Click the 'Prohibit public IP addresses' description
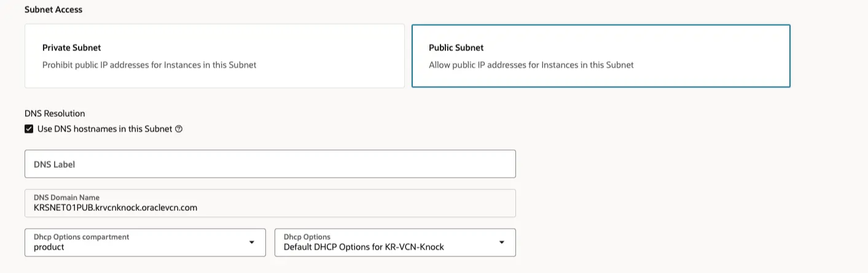 [149, 65]
